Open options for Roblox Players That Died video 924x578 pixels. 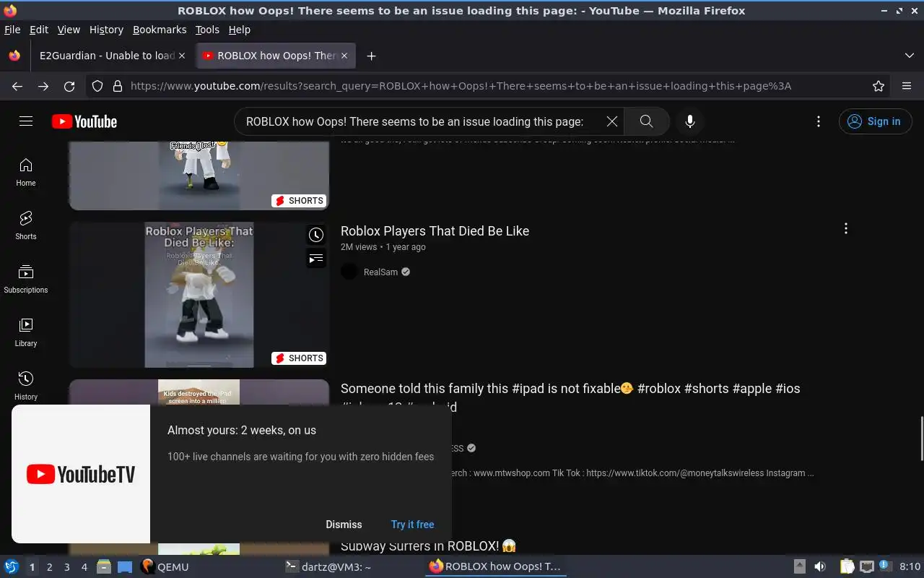(x=846, y=229)
